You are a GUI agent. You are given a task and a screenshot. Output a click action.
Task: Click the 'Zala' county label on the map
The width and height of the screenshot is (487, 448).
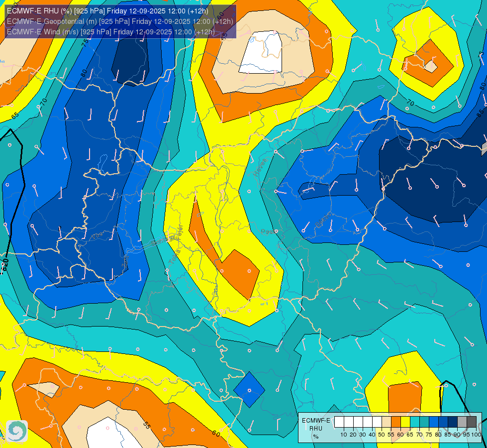125,262
